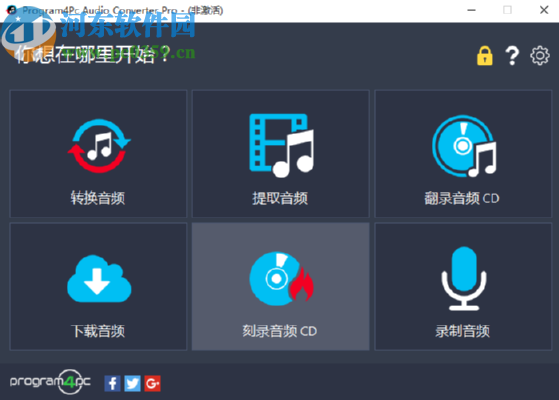Click the program4pc logo
The width and height of the screenshot is (559, 400).
(x=50, y=382)
